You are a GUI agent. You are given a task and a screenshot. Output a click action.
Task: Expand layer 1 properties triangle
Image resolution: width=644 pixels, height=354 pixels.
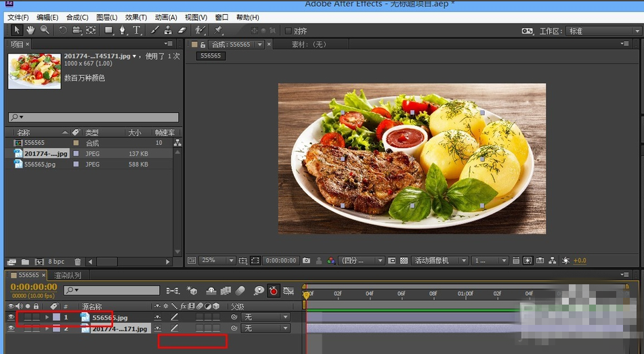47,317
